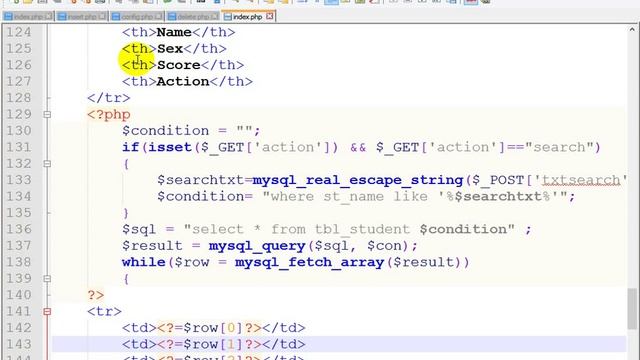Click "select * from tbl_student" text

pyautogui.click(x=297, y=229)
